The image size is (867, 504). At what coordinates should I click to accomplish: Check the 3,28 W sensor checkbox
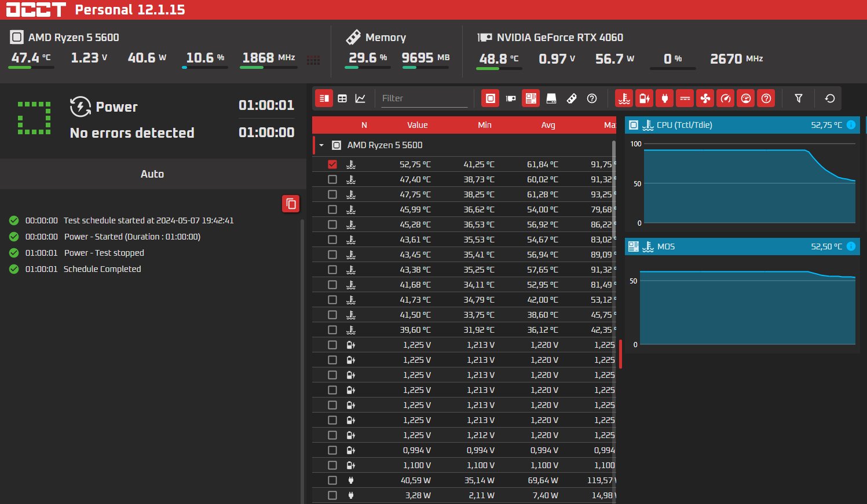click(x=332, y=495)
